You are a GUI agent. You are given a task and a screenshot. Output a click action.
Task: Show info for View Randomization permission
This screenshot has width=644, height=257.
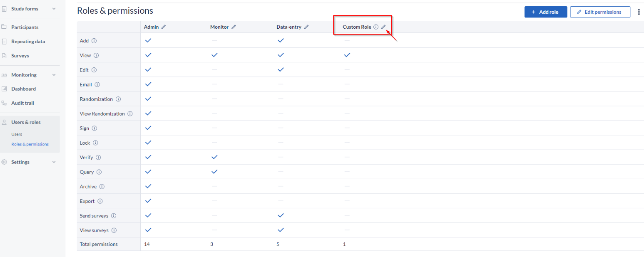130,114
